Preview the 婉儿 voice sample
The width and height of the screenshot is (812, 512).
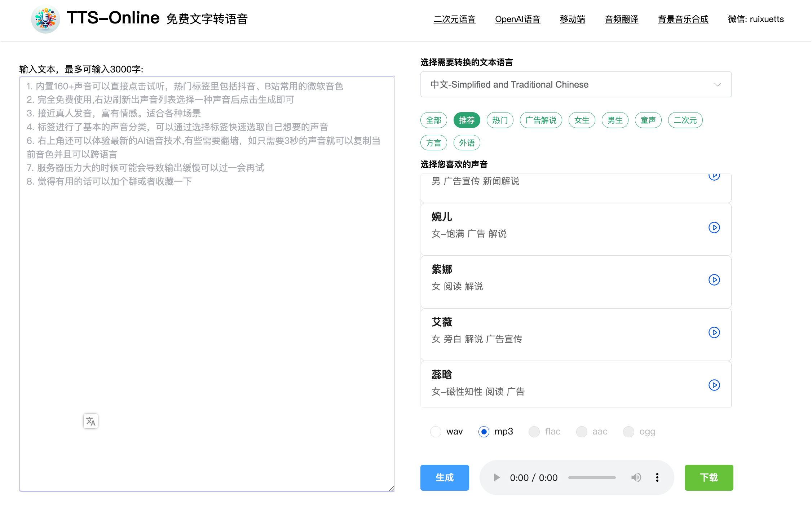[714, 228]
